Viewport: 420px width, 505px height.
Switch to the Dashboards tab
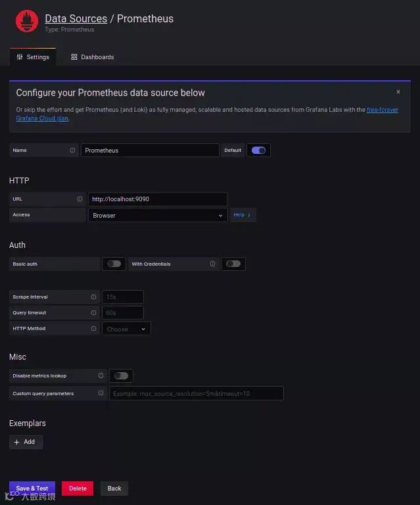(x=93, y=57)
